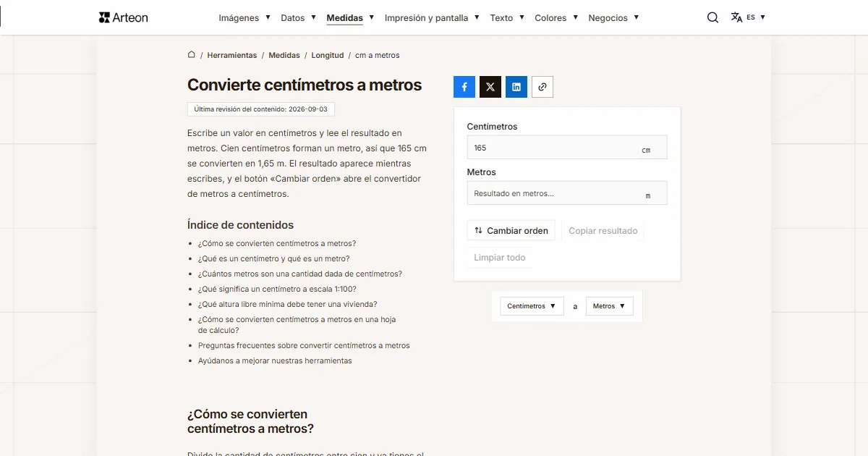Screen dimensions: 868x456
Task: Copy page link with chain icon
Action: coord(542,87)
